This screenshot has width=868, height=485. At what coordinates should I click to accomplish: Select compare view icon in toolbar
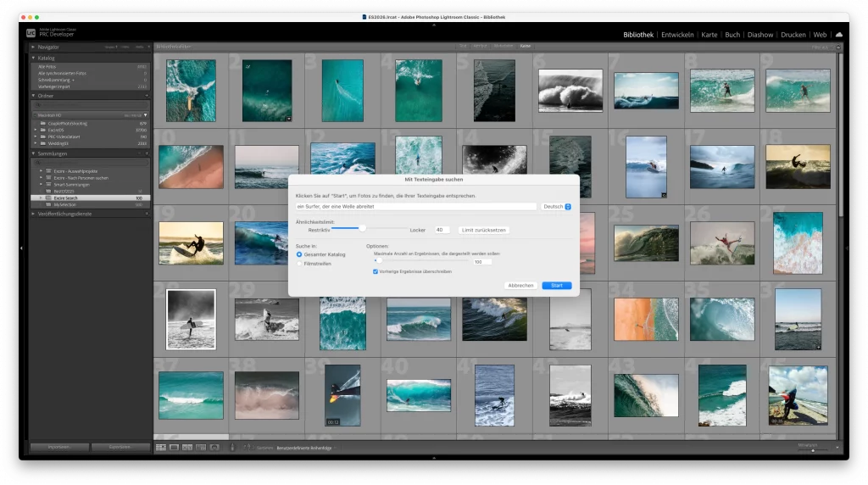click(187, 447)
